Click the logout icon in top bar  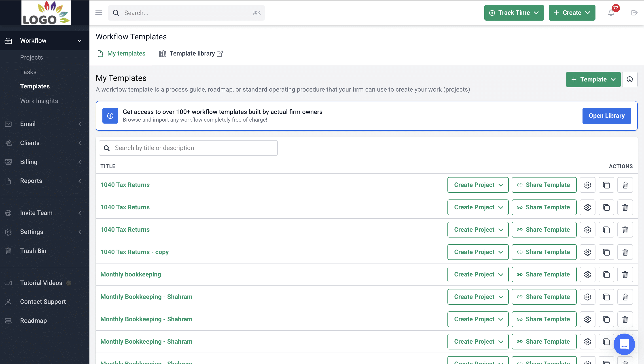tap(634, 13)
